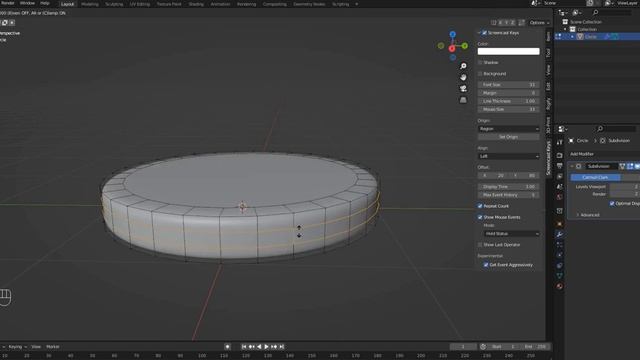Click the Set Origin button

click(x=509, y=137)
